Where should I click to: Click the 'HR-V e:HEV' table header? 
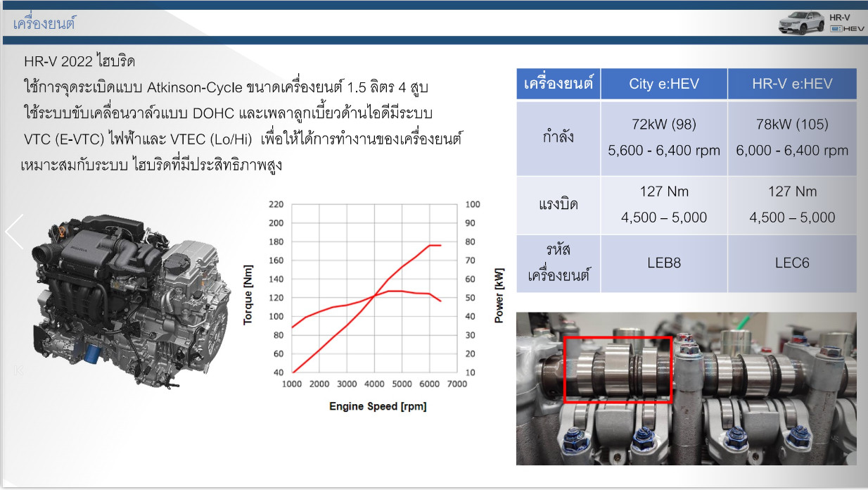(792, 84)
